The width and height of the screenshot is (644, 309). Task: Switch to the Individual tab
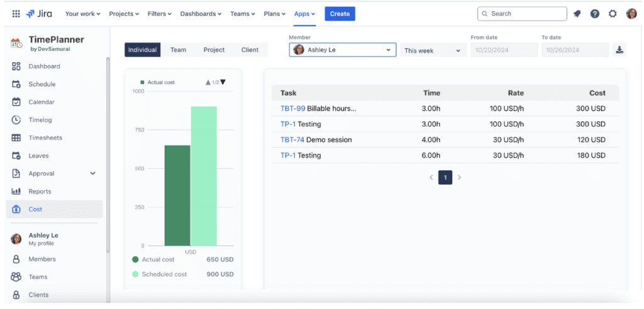(142, 50)
